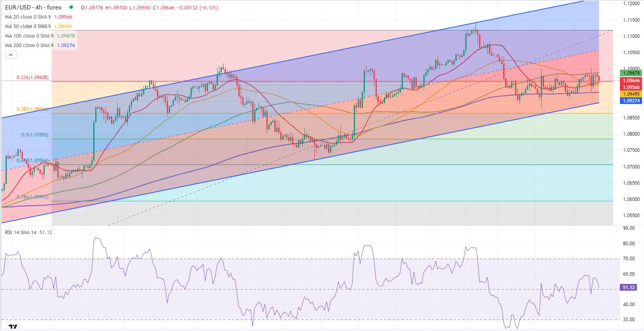Screen dimensions: 644x331
Task: Click the 1.11000 price axis tick
Action: tap(631, 36)
